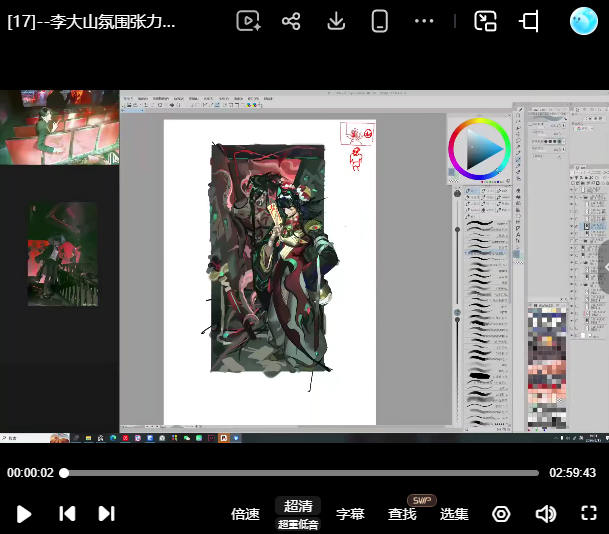This screenshot has height=534, width=609.
Task: Skip to the next video
Action: 106,513
